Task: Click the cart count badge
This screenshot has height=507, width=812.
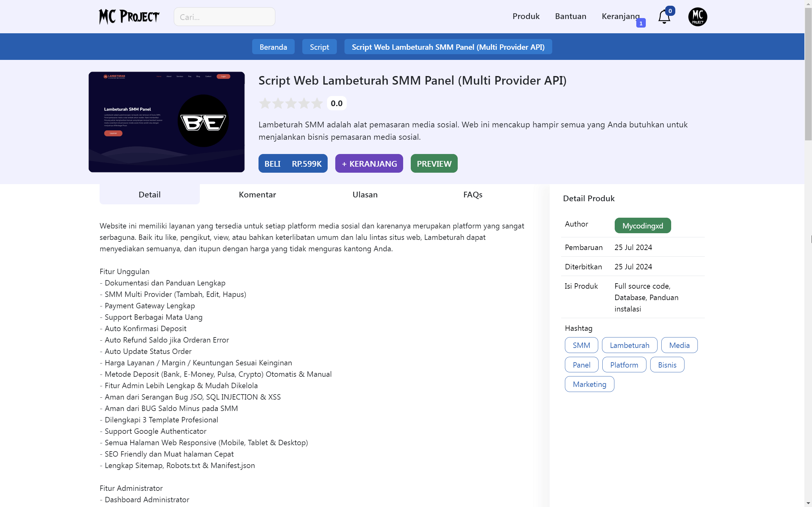Action: pyautogui.click(x=640, y=23)
